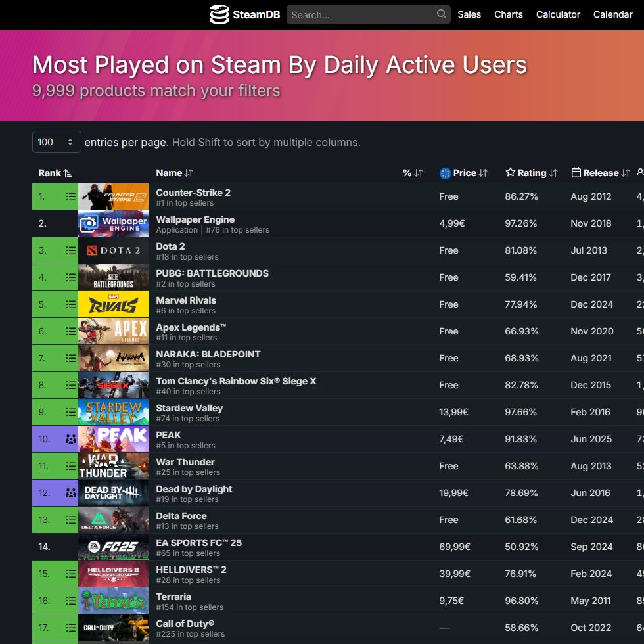This screenshot has height=644, width=644.
Task: Open the PEAK game link
Action: pyautogui.click(x=168, y=435)
